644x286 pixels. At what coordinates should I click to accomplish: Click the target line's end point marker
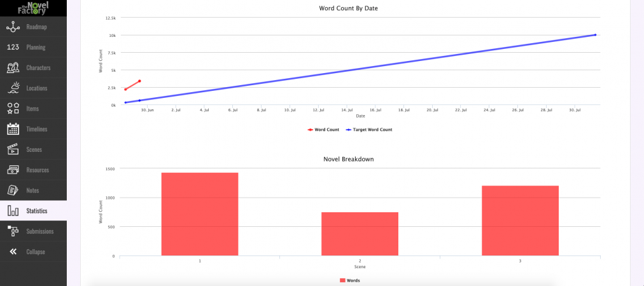(595, 35)
